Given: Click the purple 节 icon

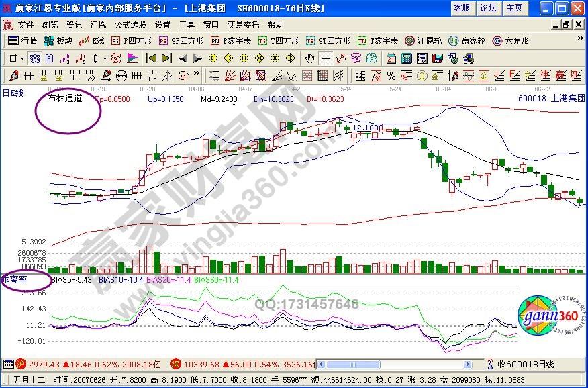Looking at the screenshot, I should [356, 58].
